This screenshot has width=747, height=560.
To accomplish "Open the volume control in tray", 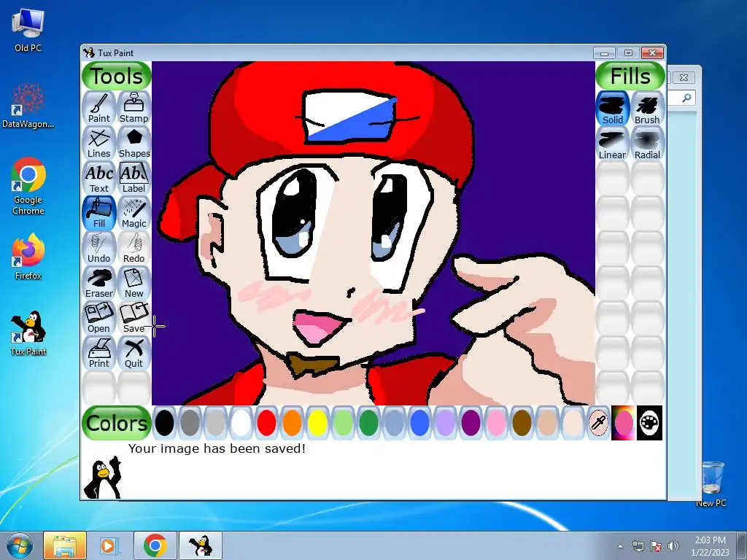I will [x=673, y=546].
